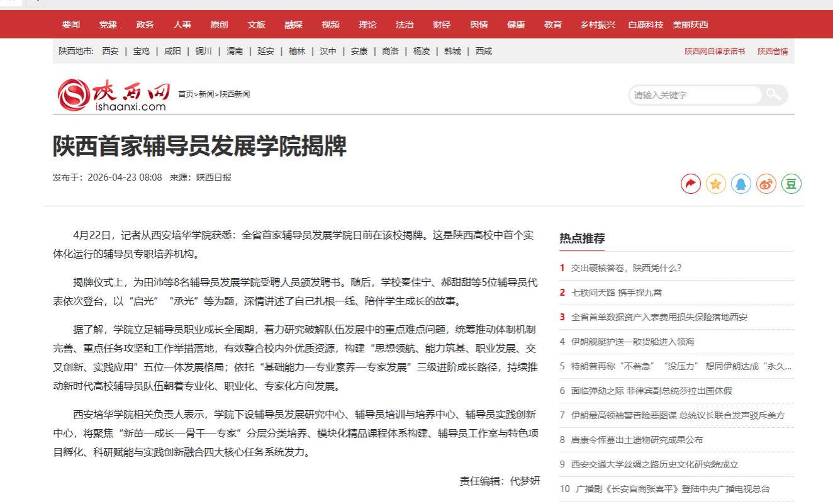833x504 pixels.
Task: Click 陕西网自律承诺书 link
Action: coord(715,51)
